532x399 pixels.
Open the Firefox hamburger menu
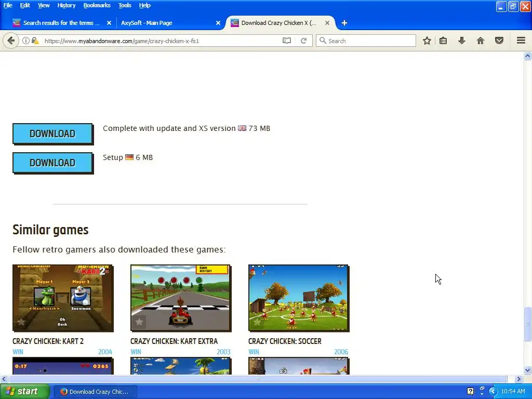click(x=521, y=41)
